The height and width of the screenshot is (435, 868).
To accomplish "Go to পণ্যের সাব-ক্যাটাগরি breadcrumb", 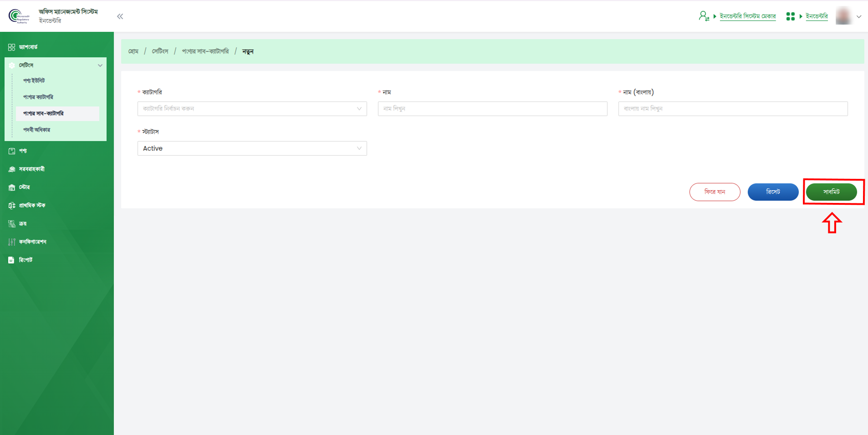I will [x=205, y=51].
